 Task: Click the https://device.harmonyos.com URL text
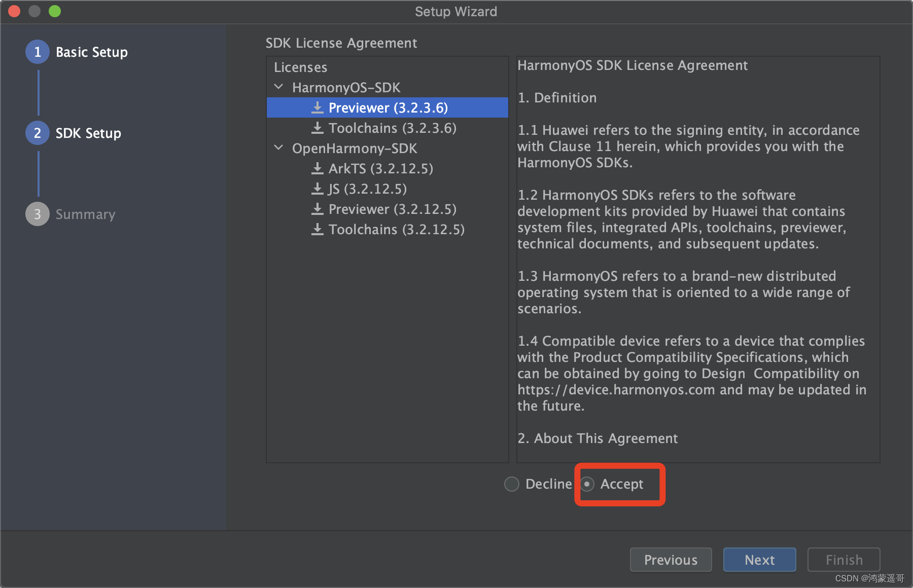click(616, 390)
